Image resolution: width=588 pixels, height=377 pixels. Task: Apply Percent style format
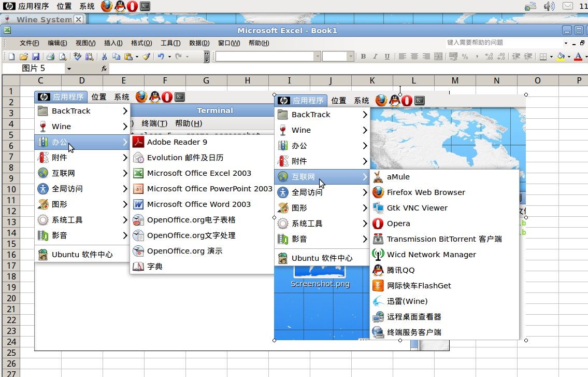click(465, 57)
